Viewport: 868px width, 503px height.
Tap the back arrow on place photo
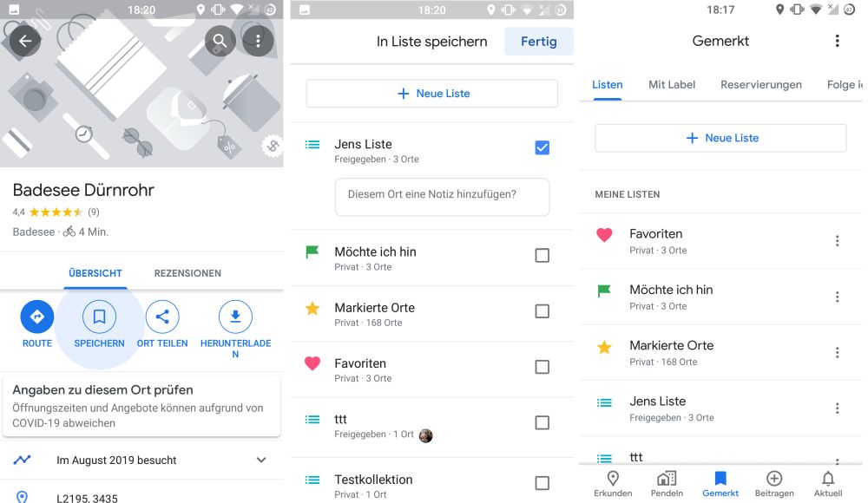tap(24, 41)
